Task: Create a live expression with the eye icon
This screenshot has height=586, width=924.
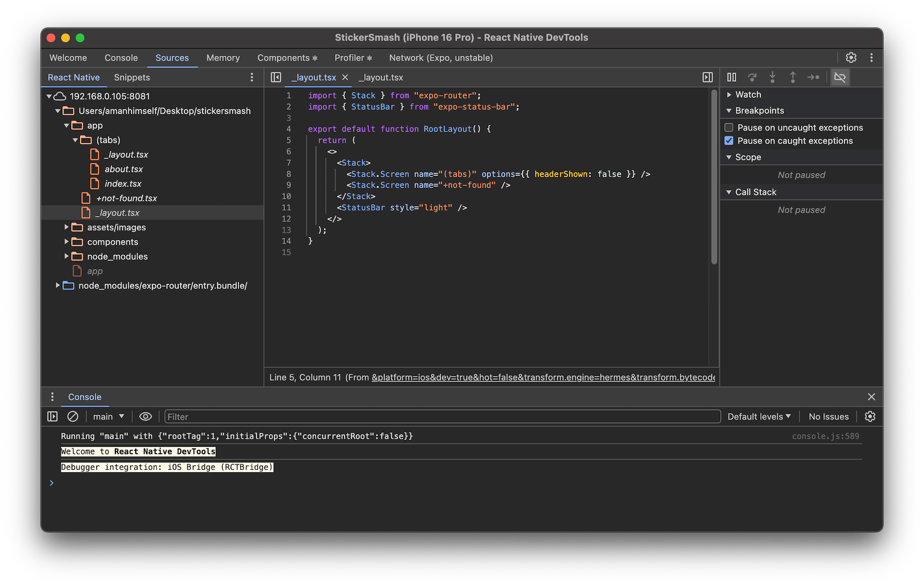Action: pyautogui.click(x=145, y=416)
